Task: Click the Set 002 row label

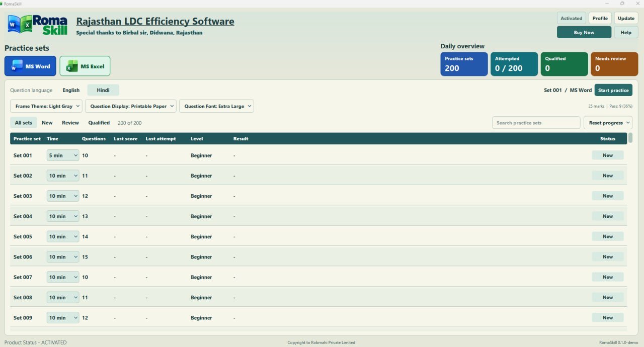Action: pyautogui.click(x=23, y=176)
